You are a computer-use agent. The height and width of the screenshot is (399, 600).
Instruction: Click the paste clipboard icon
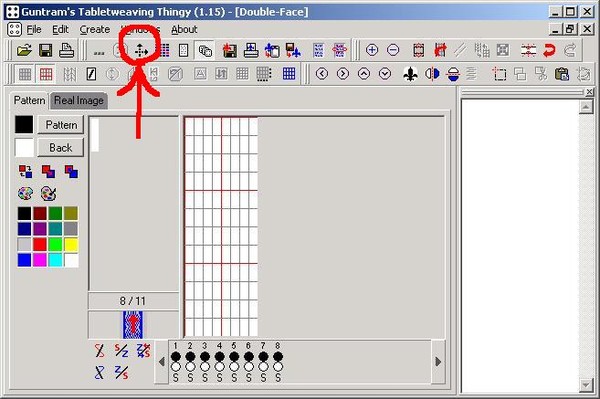click(561, 74)
